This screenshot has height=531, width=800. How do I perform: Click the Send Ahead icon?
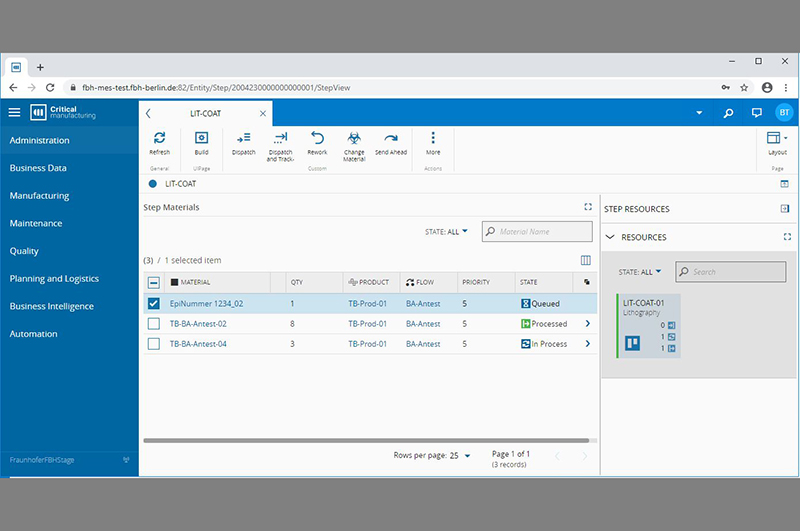[390, 139]
